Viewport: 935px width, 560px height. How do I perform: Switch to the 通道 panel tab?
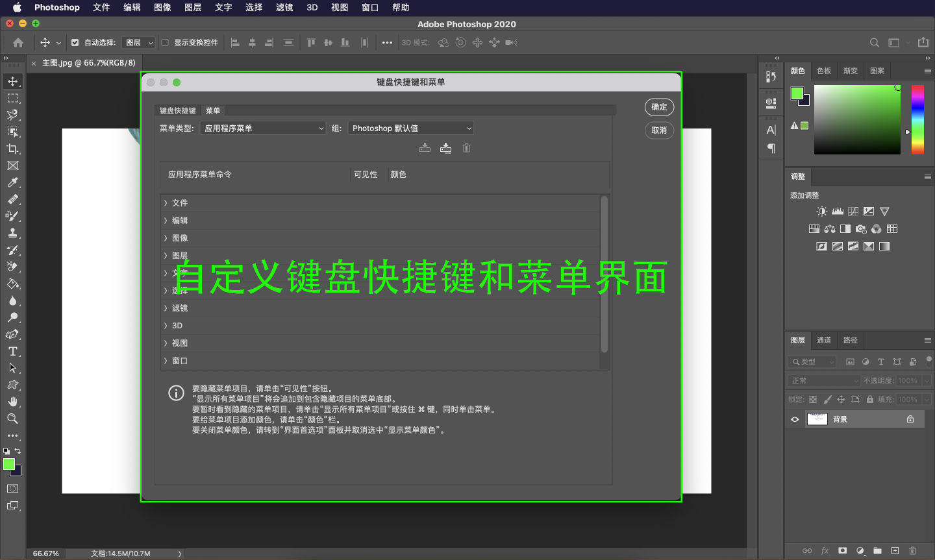coord(823,340)
